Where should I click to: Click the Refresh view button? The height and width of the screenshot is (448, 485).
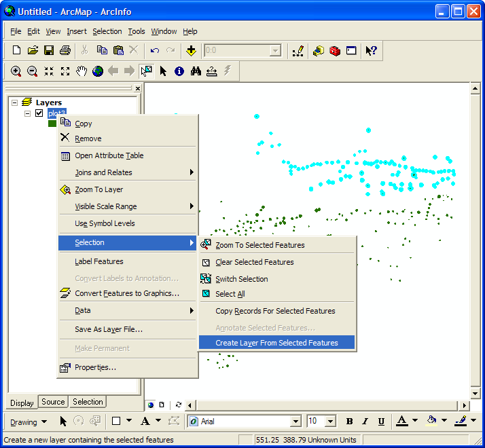coord(179,405)
